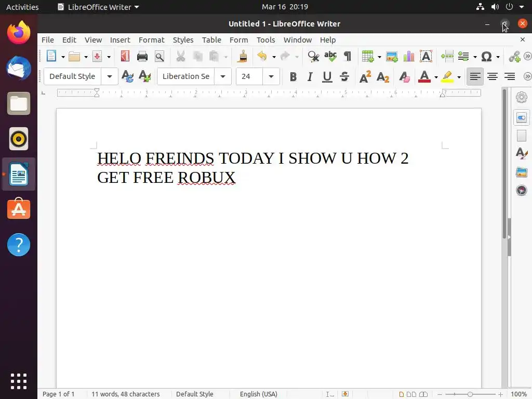
Task: Click the font size input field
Action: (x=249, y=76)
